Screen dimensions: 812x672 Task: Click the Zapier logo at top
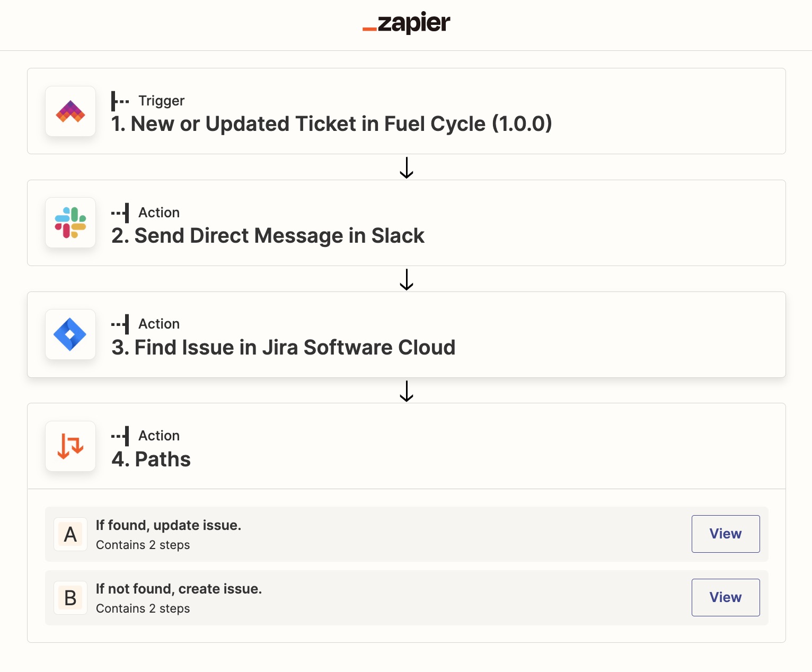tap(406, 23)
